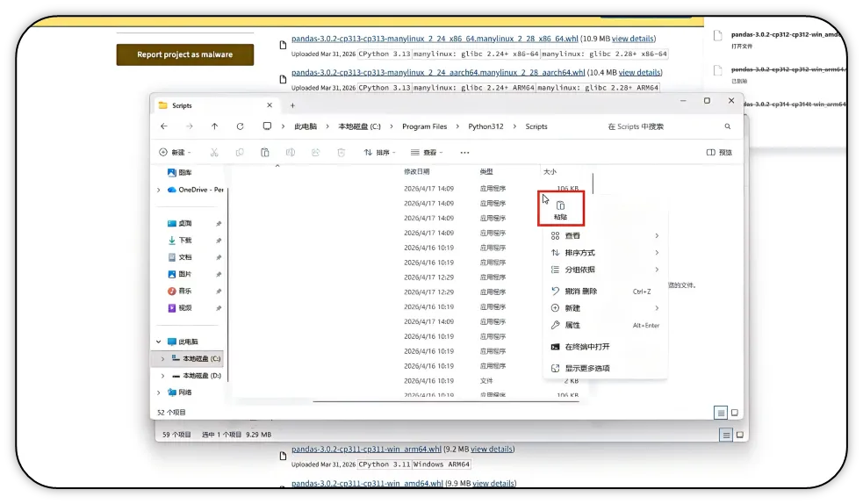Screen dimensions: 863x504
Task: Open the 排序 sort dropdown in toolbar
Action: click(380, 153)
